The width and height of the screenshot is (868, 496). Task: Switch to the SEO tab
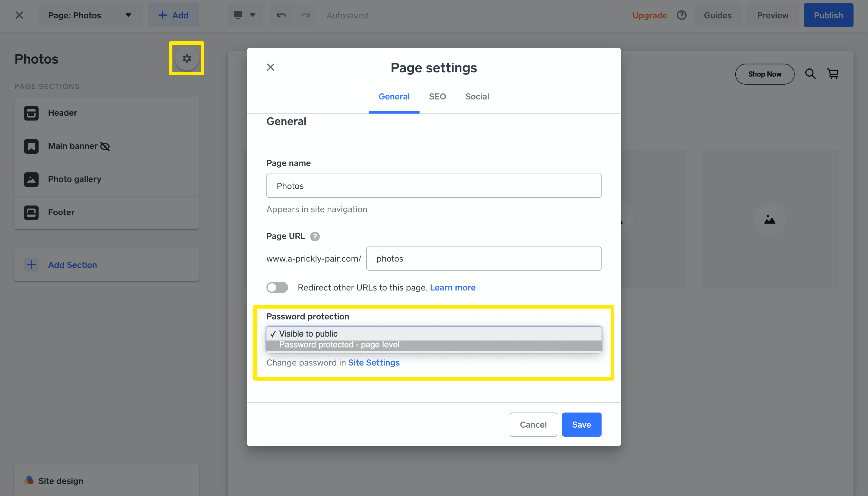coord(437,97)
